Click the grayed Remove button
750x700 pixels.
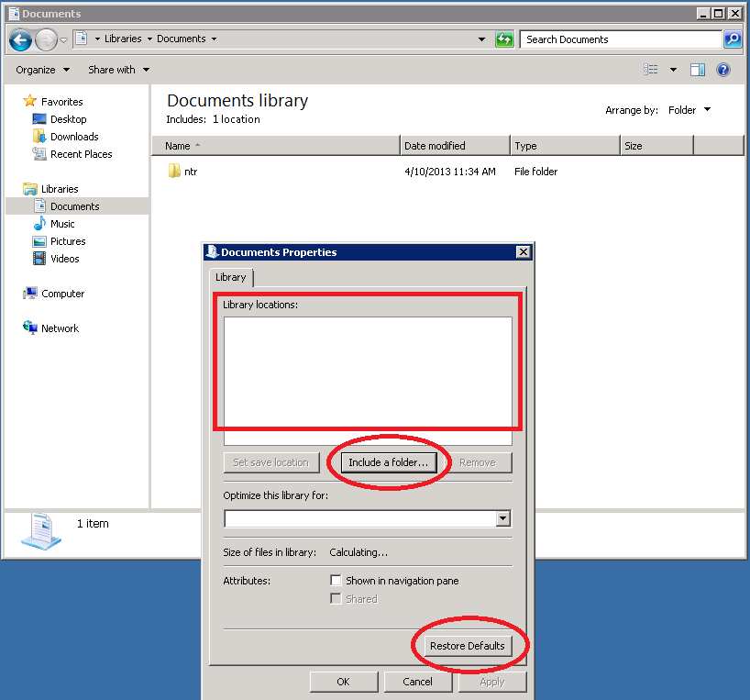[478, 462]
